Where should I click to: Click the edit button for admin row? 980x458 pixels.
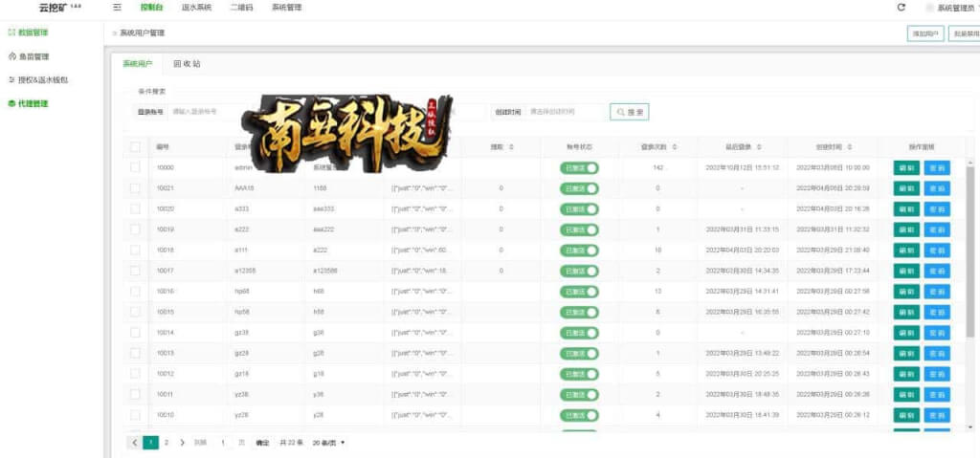(906, 168)
